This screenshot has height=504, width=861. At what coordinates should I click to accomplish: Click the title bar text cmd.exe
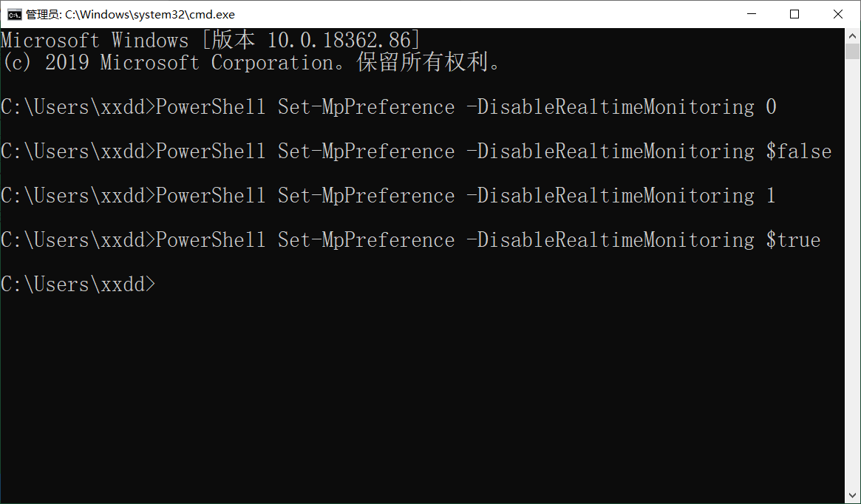click(130, 15)
